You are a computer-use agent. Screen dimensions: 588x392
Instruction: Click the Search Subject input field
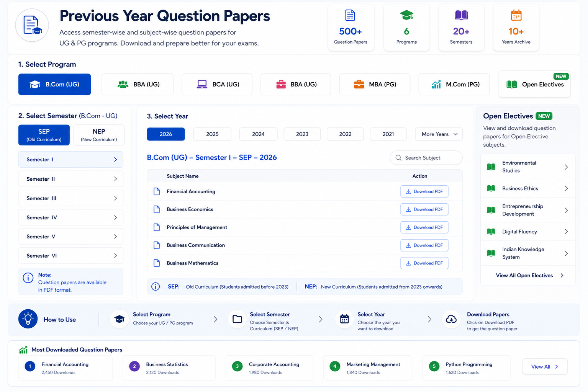coord(426,158)
